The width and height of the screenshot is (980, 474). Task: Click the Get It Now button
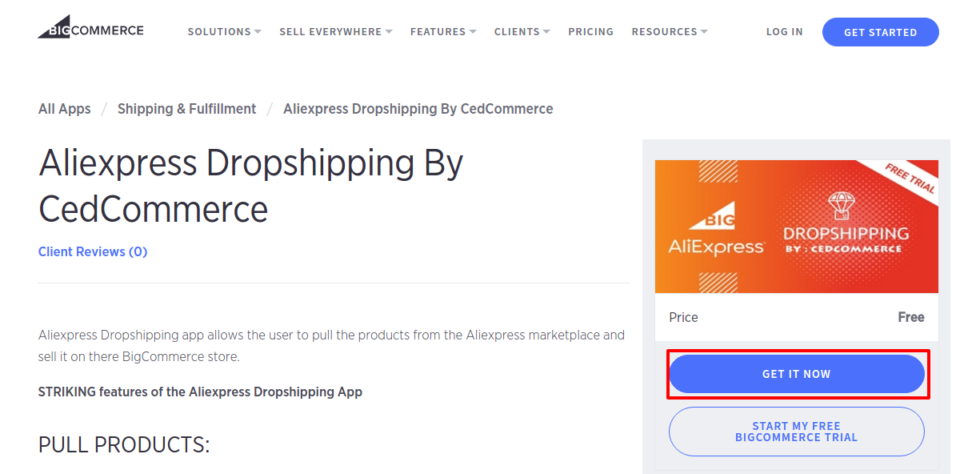pyautogui.click(x=796, y=374)
